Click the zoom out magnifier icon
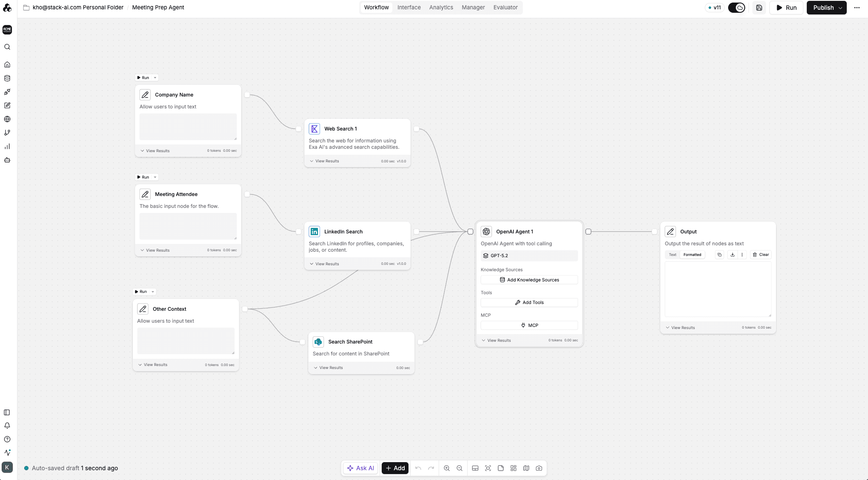Screen dimensions: 868x480 tap(460, 468)
